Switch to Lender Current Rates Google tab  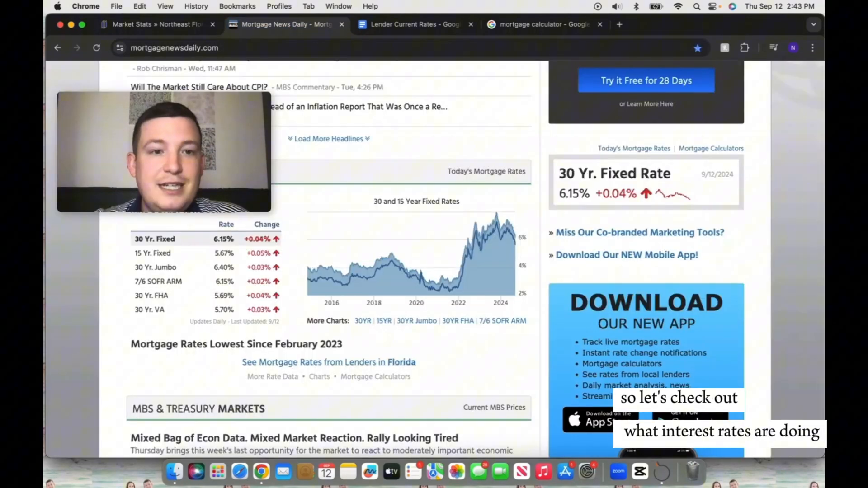(x=416, y=24)
